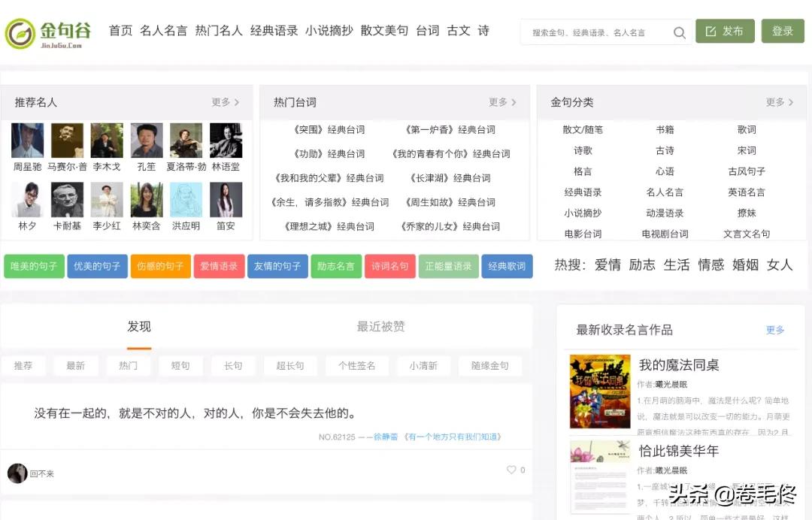
Task: Click the 唯美的句子 tag button
Action: click(x=34, y=266)
